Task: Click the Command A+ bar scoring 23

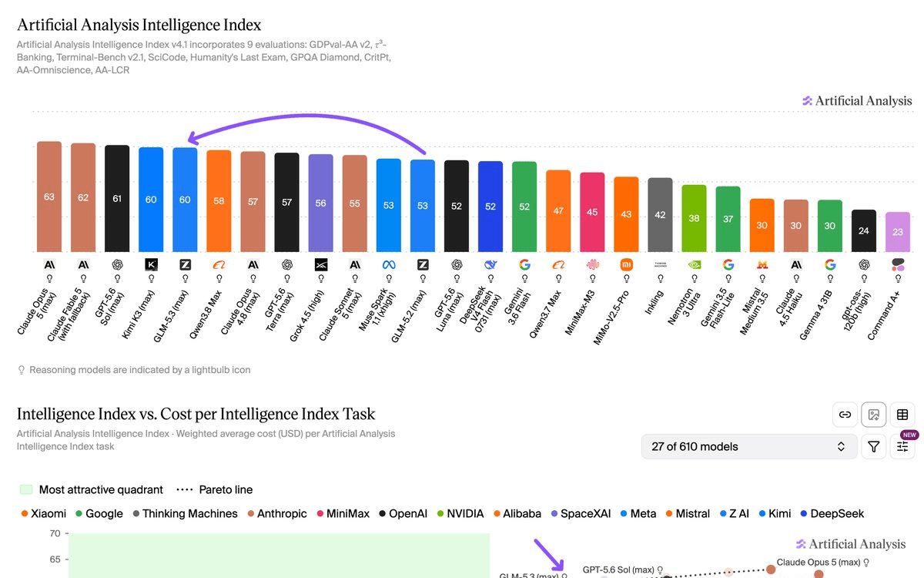Action: (x=898, y=232)
